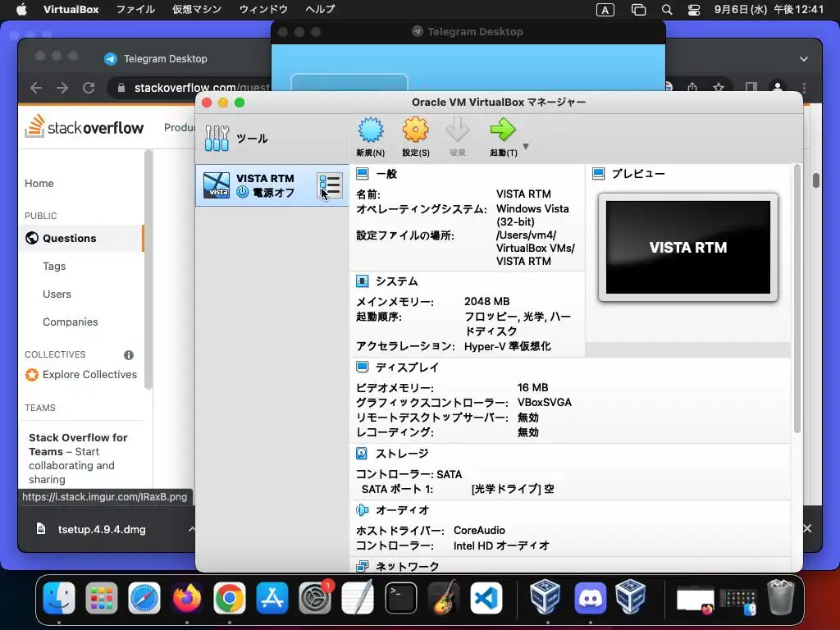Click the 2048 MB main memory value
Image resolution: width=840 pixels, height=630 pixels.
click(487, 302)
